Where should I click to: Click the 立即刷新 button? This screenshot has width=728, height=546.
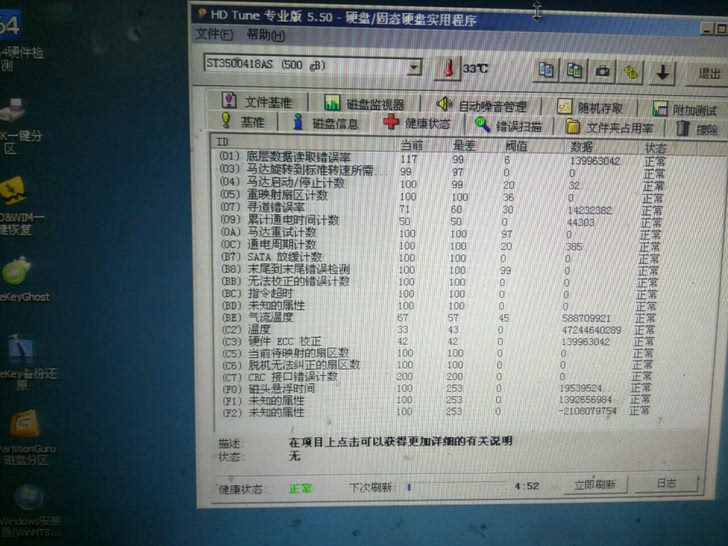pyautogui.click(x=595, y=485)
